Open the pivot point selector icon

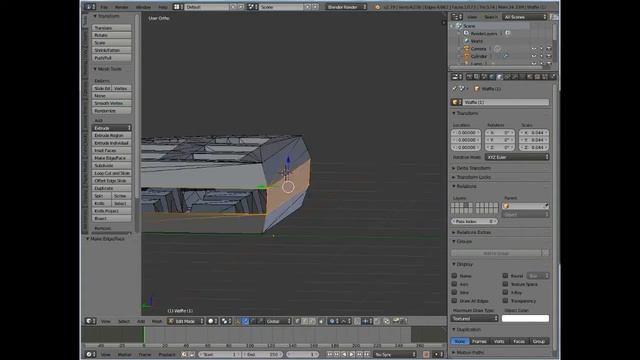(226, 321)
